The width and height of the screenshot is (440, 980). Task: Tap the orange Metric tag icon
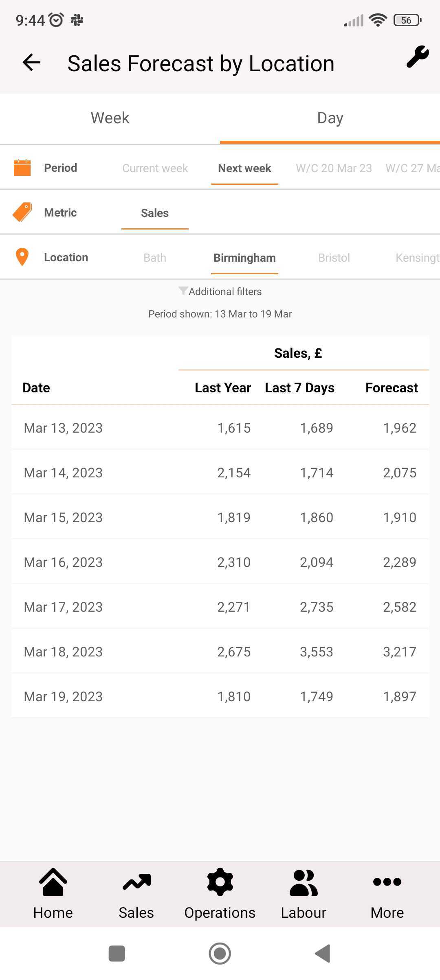pos(22,212)
